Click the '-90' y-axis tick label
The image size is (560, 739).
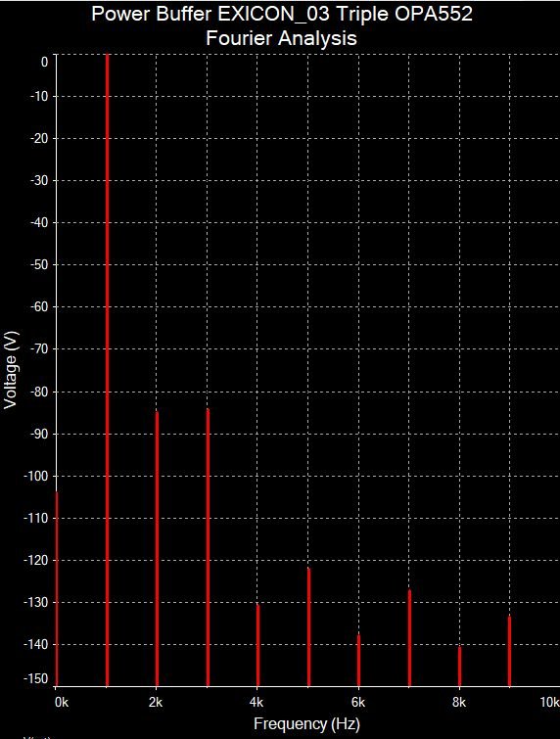click(38, 434)
